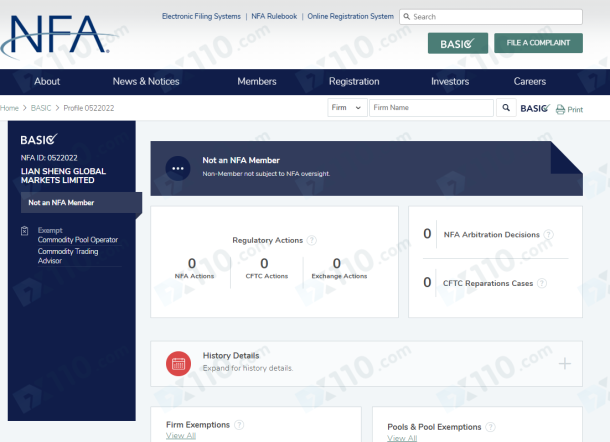Click help icon beside NFA Arbitration Decisions

pyautogui.click(x=549, y=235)
